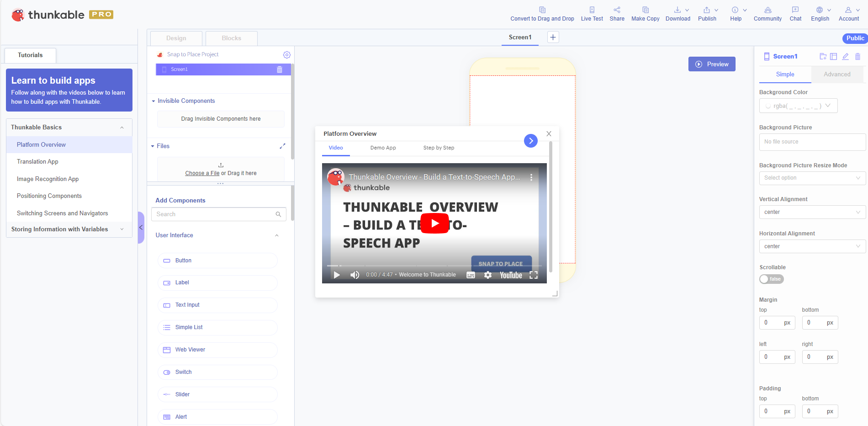The image size is (868, 426).
Task: Click the Preview button
Action: (711, 64)
